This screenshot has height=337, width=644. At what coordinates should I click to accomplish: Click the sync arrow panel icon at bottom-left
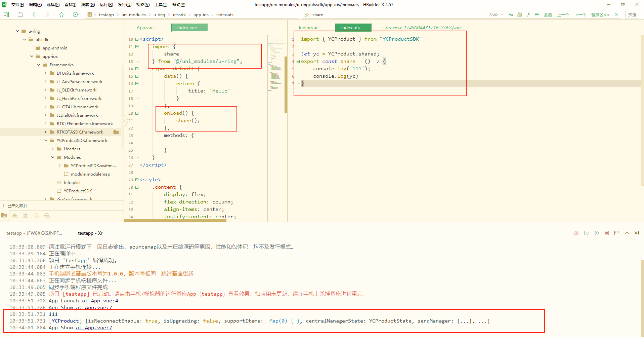36,216
